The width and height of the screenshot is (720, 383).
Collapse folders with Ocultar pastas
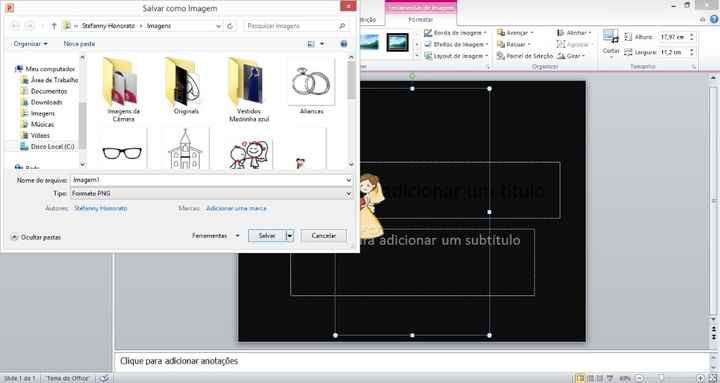point(36,237)
